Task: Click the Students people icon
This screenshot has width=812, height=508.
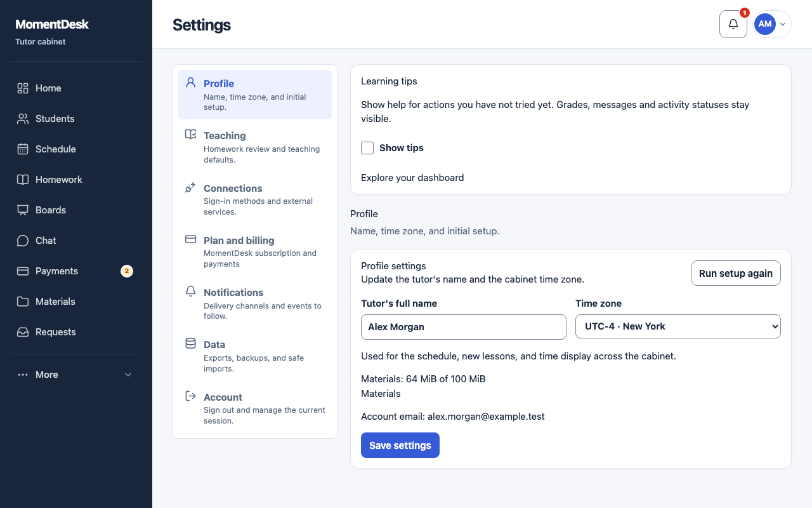Action: pos(23,119)
